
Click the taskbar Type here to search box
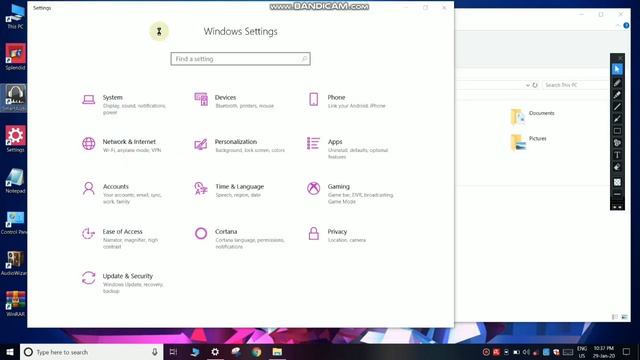pyautogui.click(x=91, y=352)
